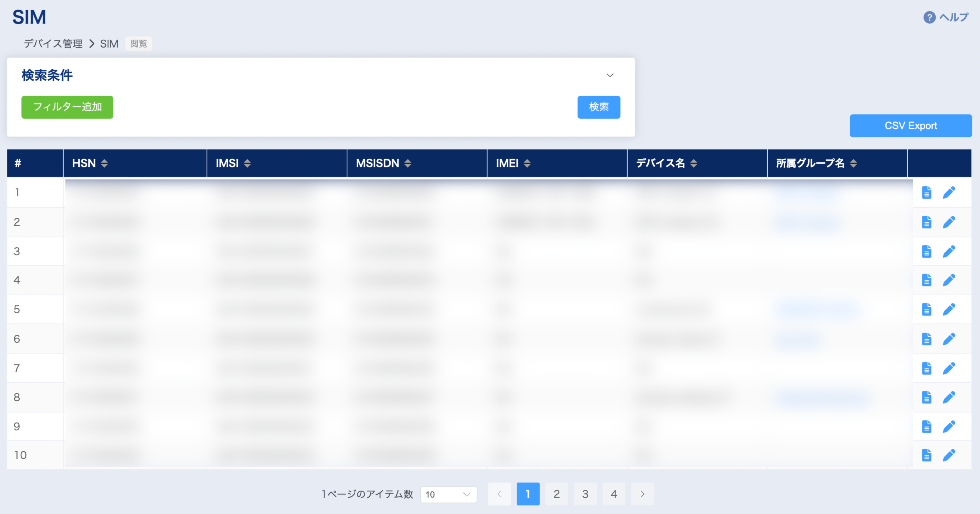Select the pencil edit icon on row 5
This screenshot has width=980, height=514.
click(949, 309)
